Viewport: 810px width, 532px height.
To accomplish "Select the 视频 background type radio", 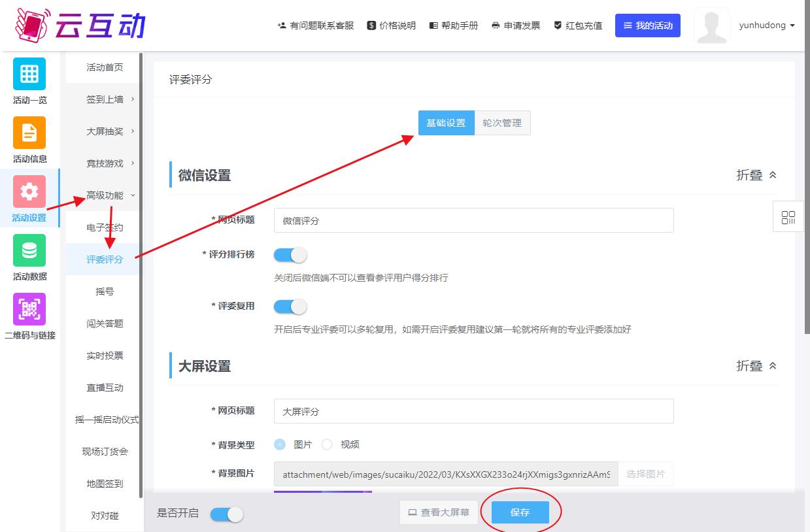I will click(327, 444).
